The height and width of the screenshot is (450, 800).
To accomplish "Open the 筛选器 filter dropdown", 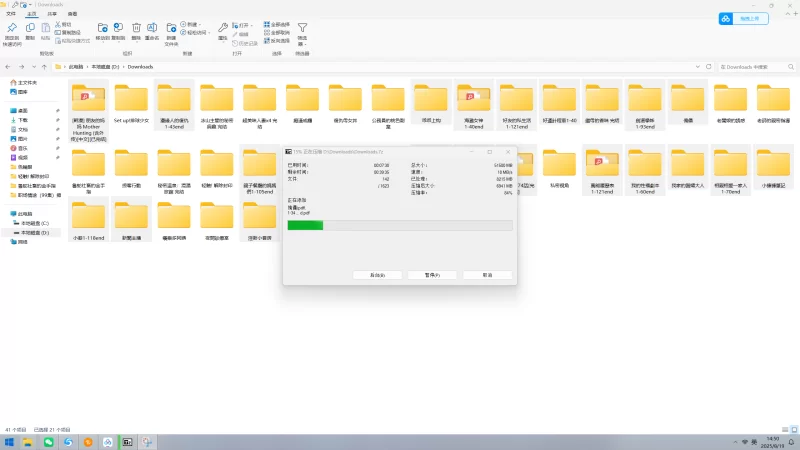I will click(302, 30).
